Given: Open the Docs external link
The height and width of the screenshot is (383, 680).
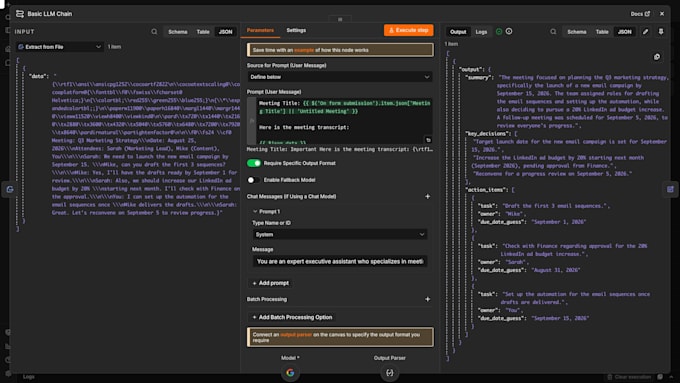Looking at the screenshot, I should (640, 14).
